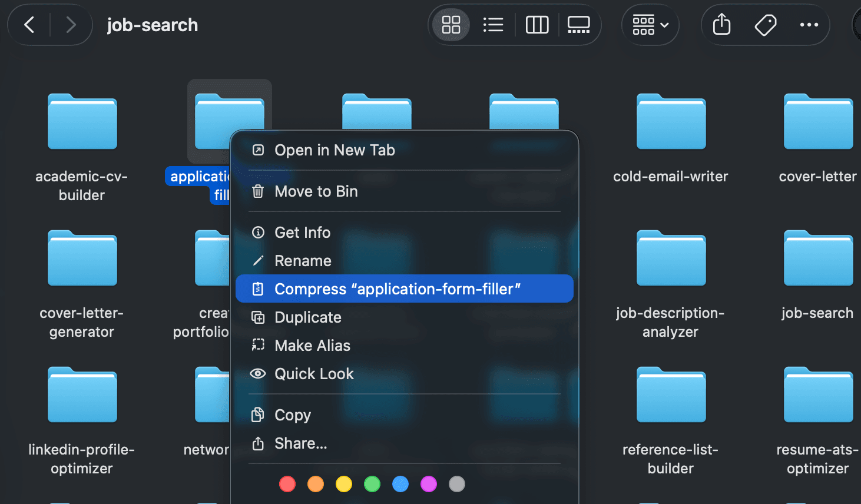Choose Open in New Tab
The height and width of the screenshot is (504, 861).
404,150
